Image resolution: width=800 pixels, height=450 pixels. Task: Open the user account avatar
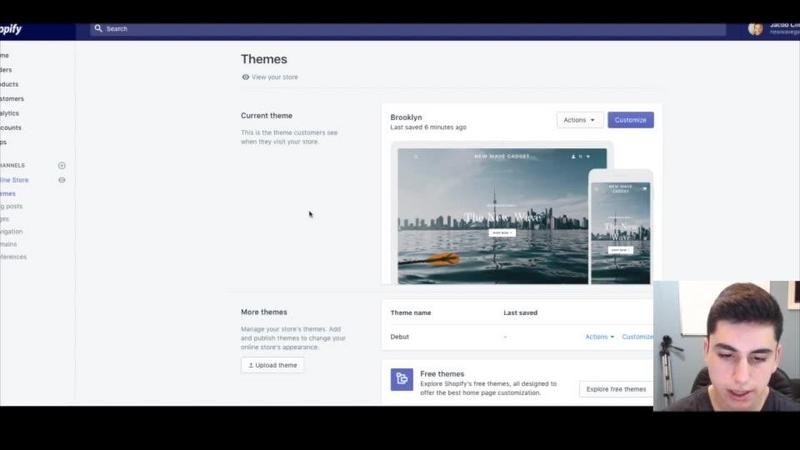755,29
